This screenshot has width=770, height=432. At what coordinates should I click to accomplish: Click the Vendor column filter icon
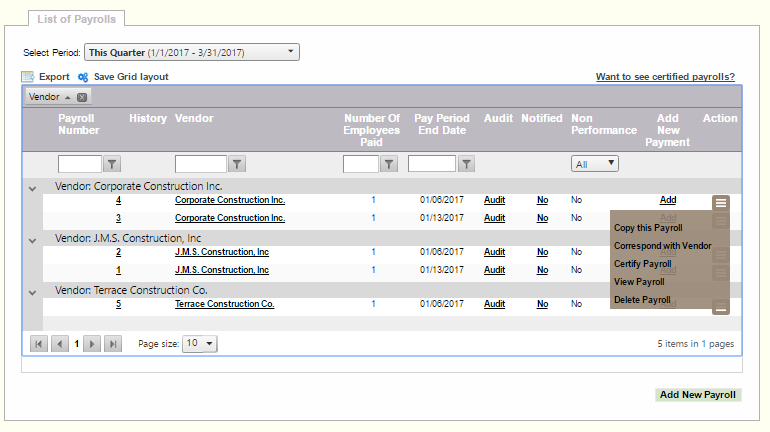coord(237,164)
